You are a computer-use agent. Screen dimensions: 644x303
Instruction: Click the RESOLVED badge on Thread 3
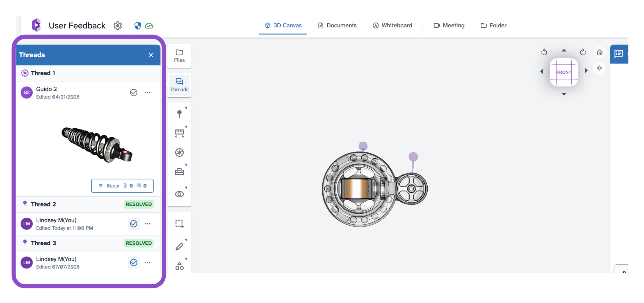coord(139,243)
